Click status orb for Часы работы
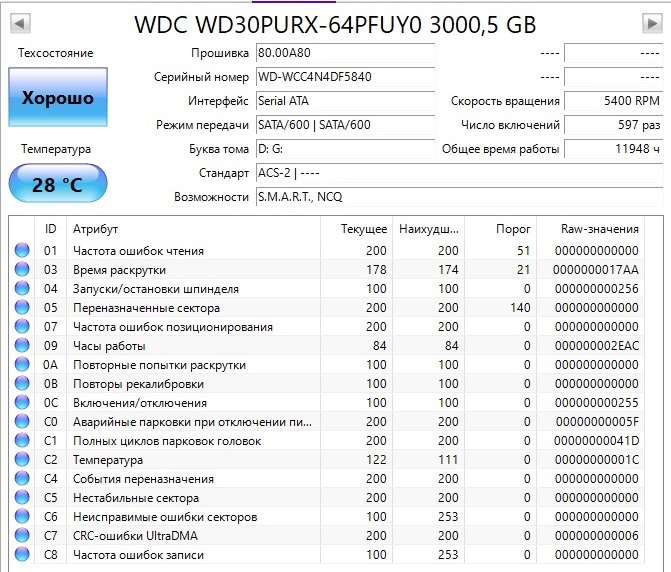The width and height of the screenshot is (671, 572). pyautogui.click(x=22, y=345)
